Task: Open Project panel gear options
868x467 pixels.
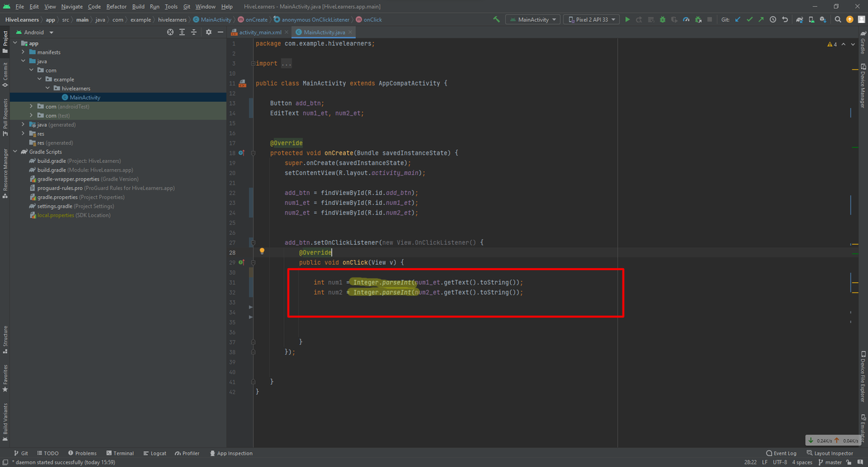Action: click(x=209, y=32)
